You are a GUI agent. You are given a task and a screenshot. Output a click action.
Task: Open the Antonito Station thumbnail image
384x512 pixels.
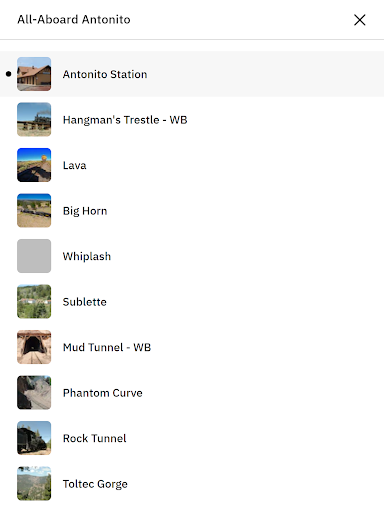(34, 74)
